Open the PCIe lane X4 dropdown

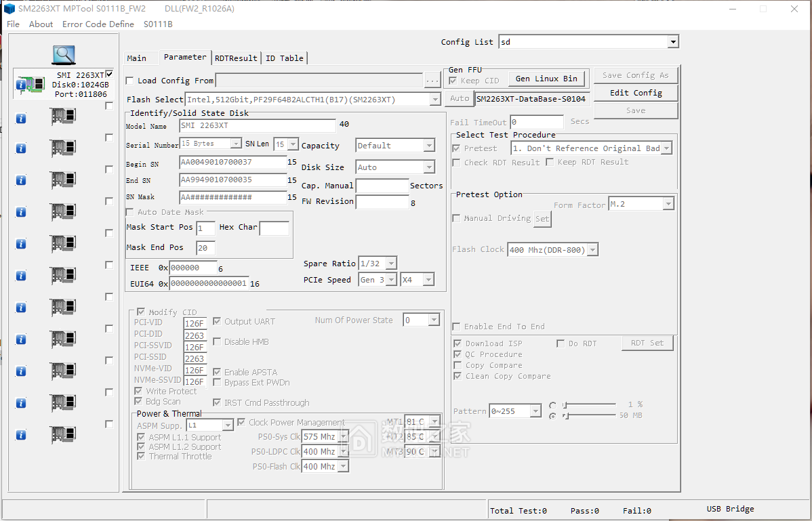428,280
